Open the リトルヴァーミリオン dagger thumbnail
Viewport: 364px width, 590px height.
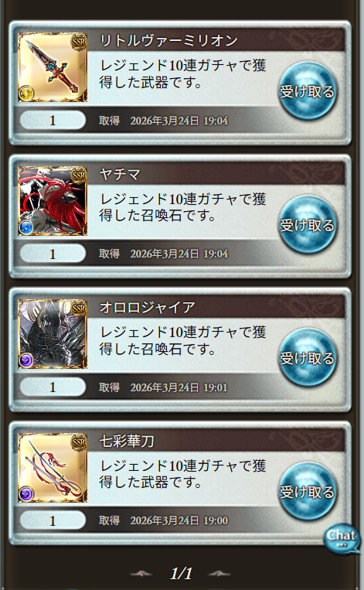coord(53,67)
